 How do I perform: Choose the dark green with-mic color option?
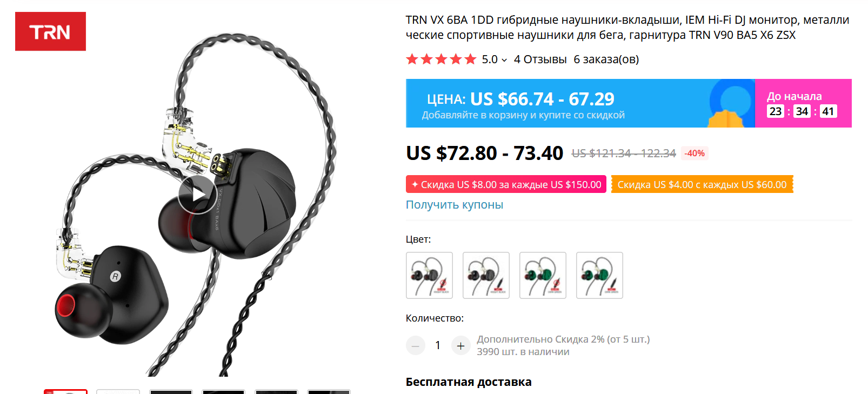[x=599, y=275]
